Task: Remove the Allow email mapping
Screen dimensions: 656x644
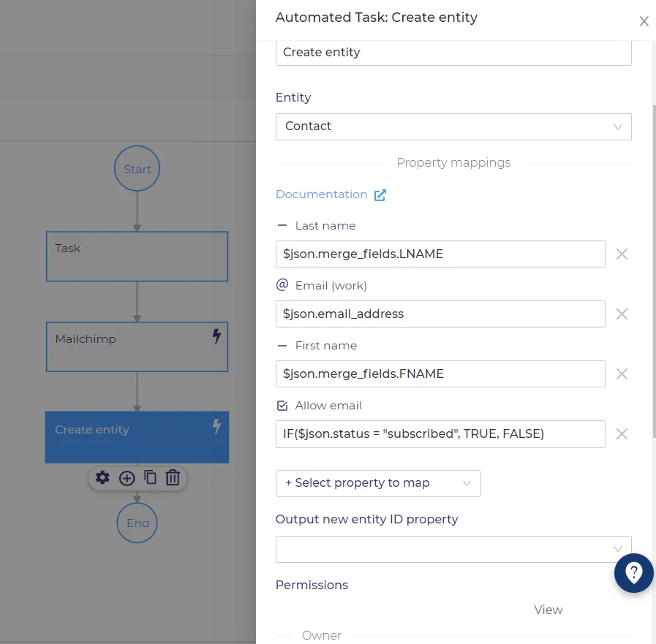Action: [x=622, y=434]
